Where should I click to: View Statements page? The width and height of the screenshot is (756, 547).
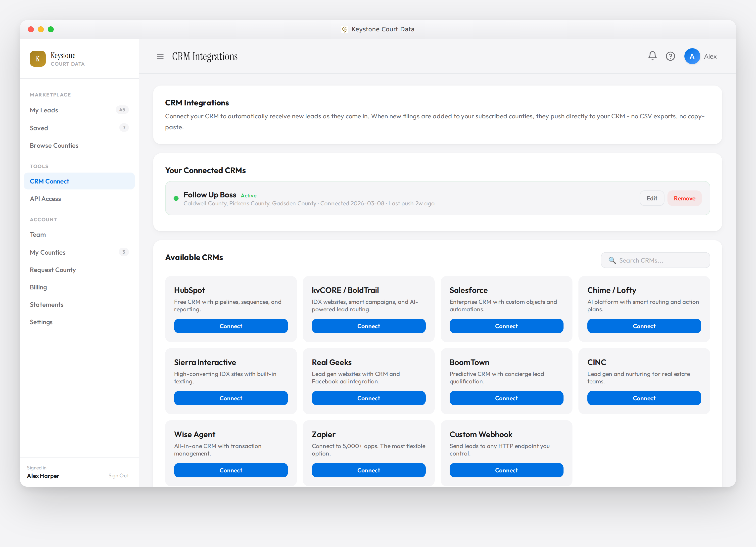coord(79,305)
